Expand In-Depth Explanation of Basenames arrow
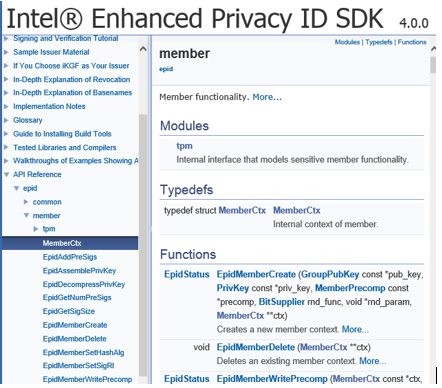The height and width of the screenshot is (388, 442). click(6, 93)
